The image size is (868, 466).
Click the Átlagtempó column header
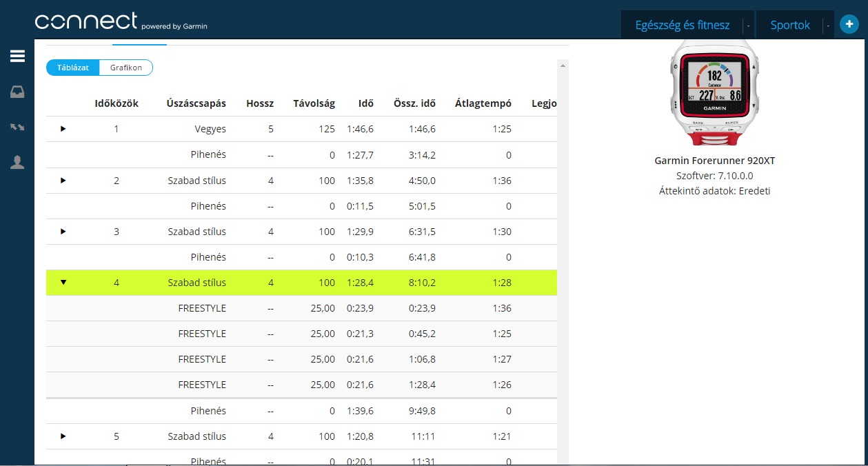tap(483, 103)
